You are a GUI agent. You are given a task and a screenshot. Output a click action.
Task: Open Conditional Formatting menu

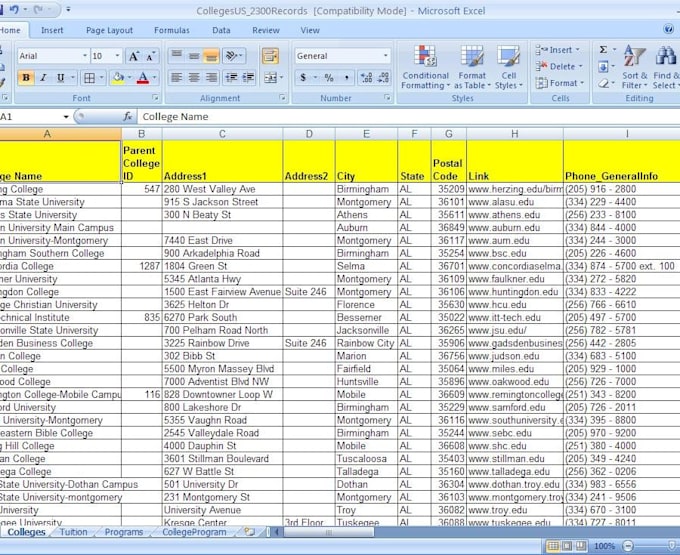tap(425, 68)
